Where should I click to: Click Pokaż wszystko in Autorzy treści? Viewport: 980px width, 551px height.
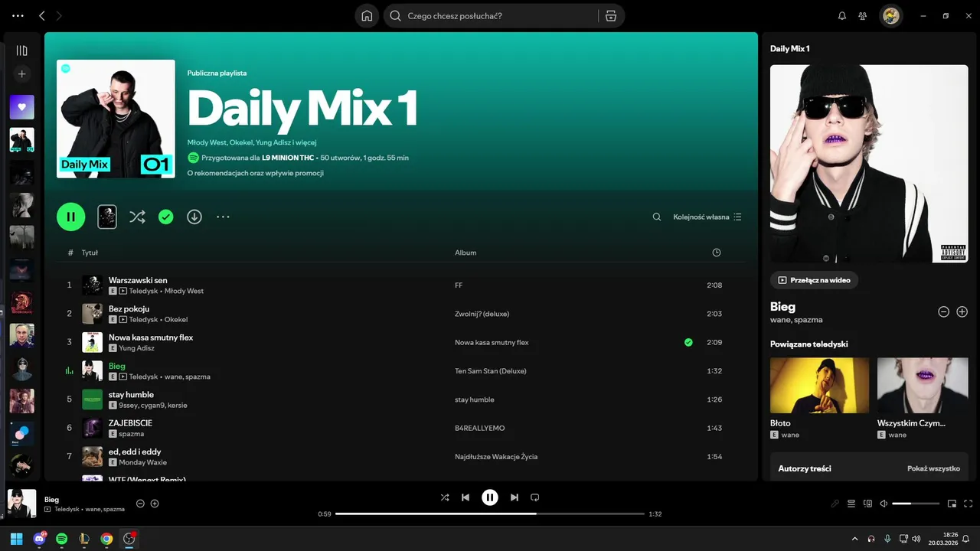pyautogui.click(x=933, y=468)
